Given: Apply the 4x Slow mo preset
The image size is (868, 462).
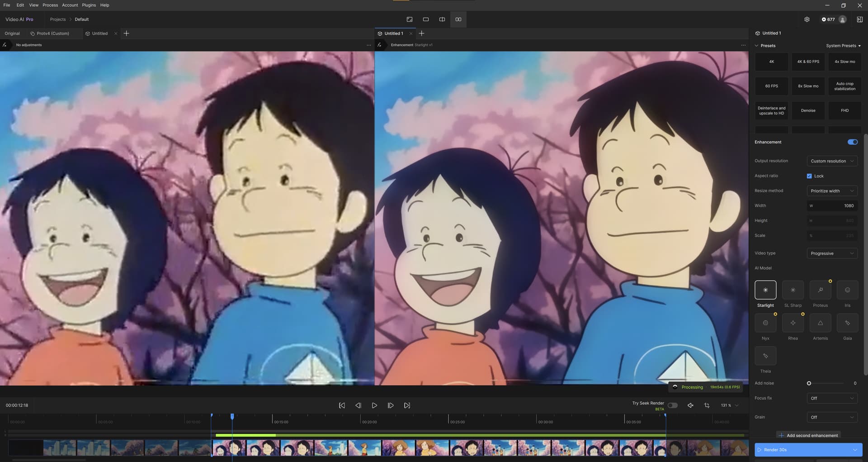Looking at the screenshot, I should (x=844, y=62).
